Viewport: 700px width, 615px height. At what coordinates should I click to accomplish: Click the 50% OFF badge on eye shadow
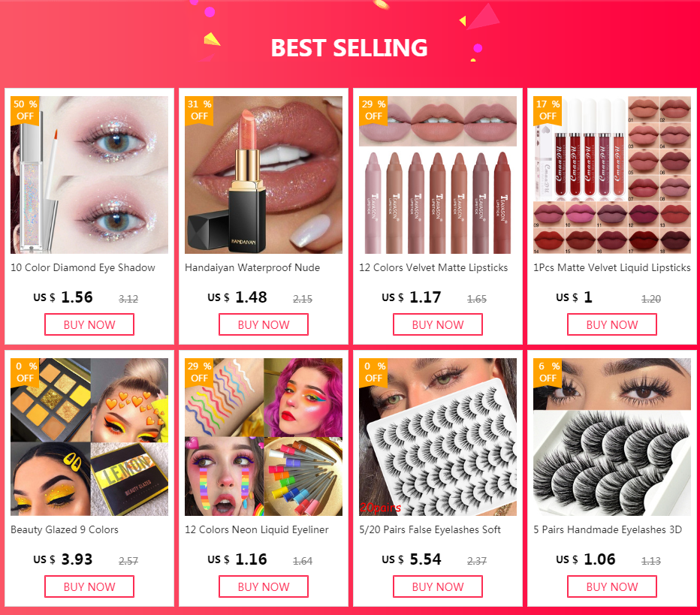pos(25,110)
